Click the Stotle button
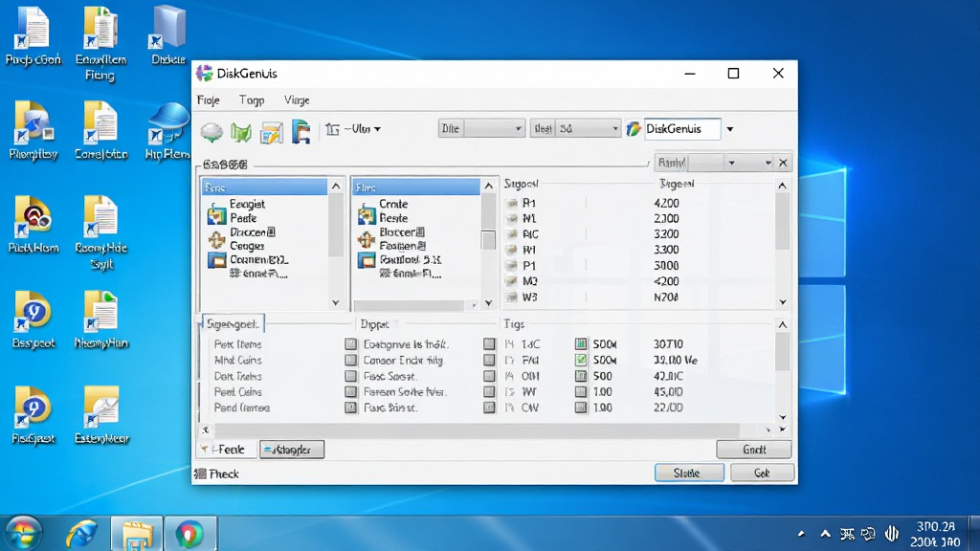 pos(689,473)
